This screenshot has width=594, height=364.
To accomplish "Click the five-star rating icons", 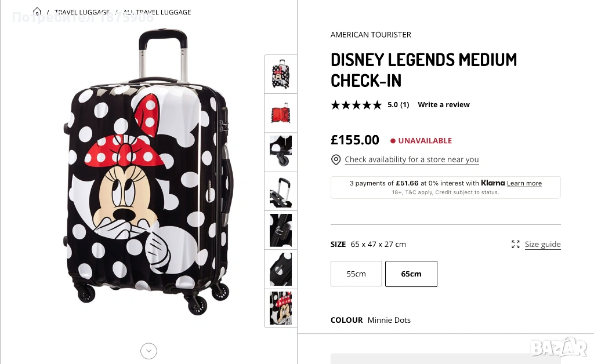I will (356, 105).
